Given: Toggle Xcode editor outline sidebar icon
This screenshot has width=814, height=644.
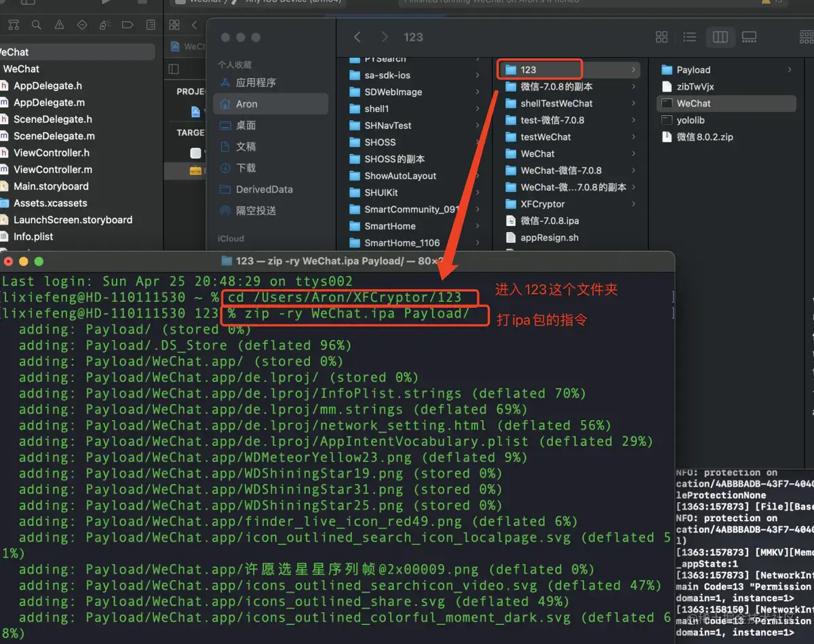Looking at the screenshot, I should [174, 69].
